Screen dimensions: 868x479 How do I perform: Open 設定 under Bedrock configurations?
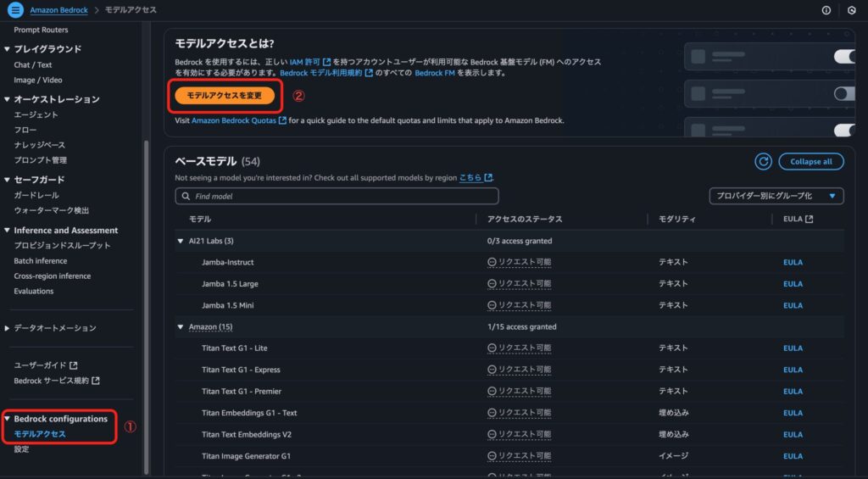[21, 449]
